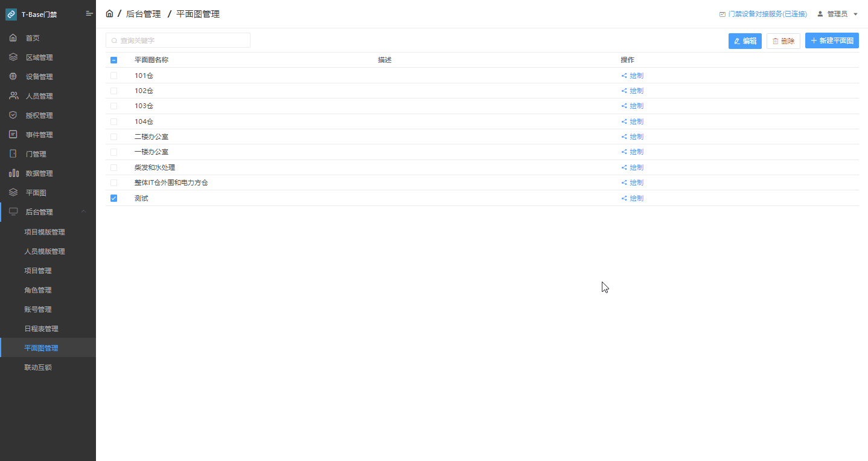Click the 事件管理 list icon
The width and height of the screenshot is (868, 461).
tap(13, 135)
